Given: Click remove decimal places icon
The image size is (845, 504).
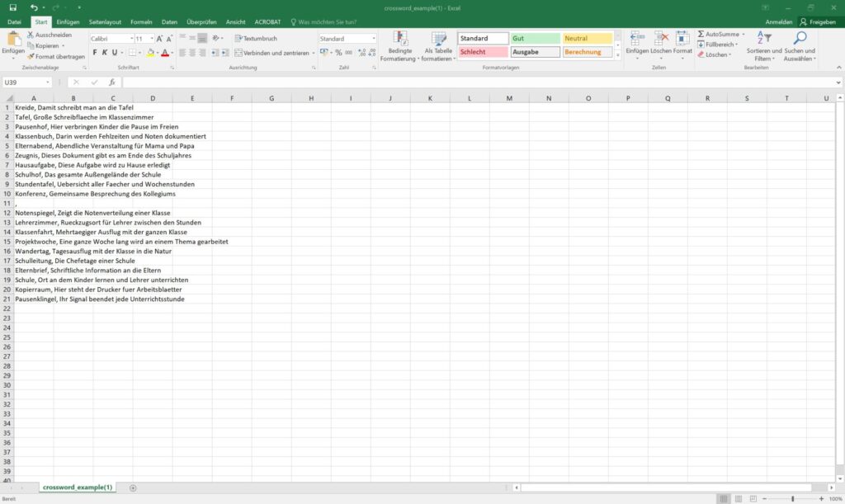Looking at the screenshot, I should (372, 53).
